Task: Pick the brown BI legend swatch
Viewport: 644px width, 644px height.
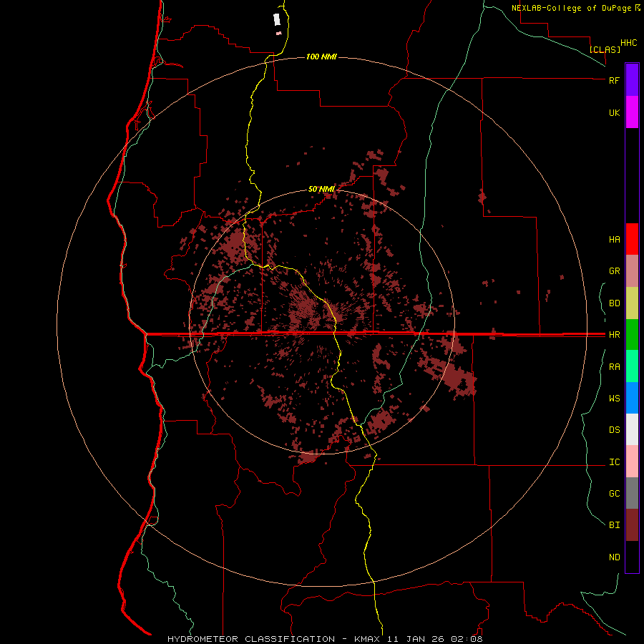Action: coord(632,525)
